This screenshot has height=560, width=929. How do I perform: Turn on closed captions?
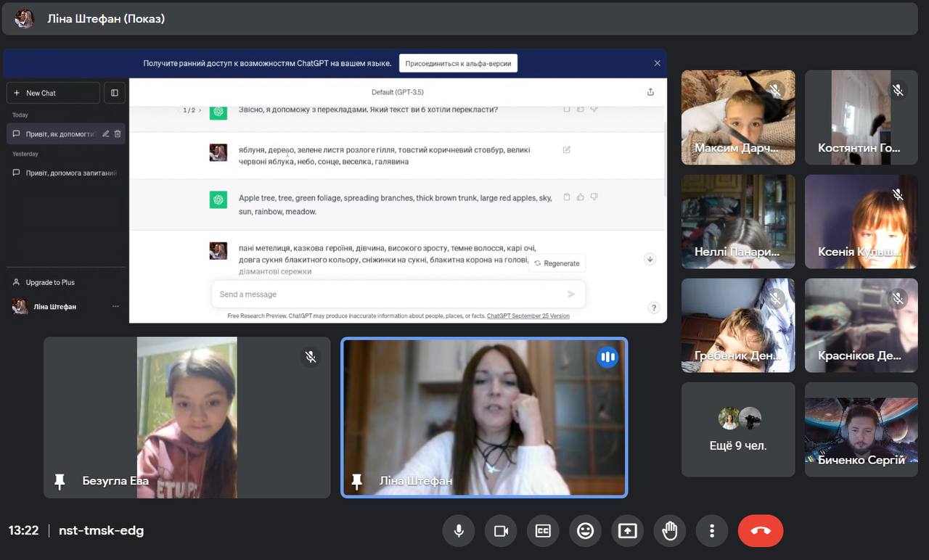(543, 531)
